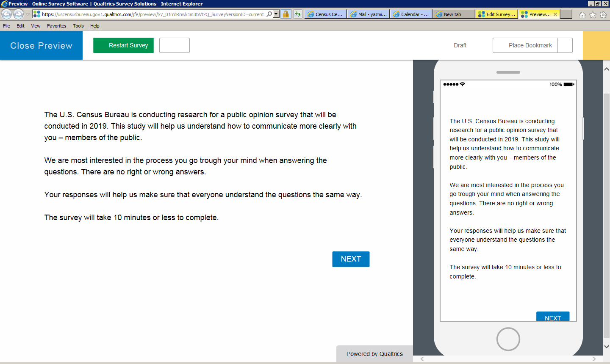Switch to the Edit Survey tab

[x=496, y=14]
